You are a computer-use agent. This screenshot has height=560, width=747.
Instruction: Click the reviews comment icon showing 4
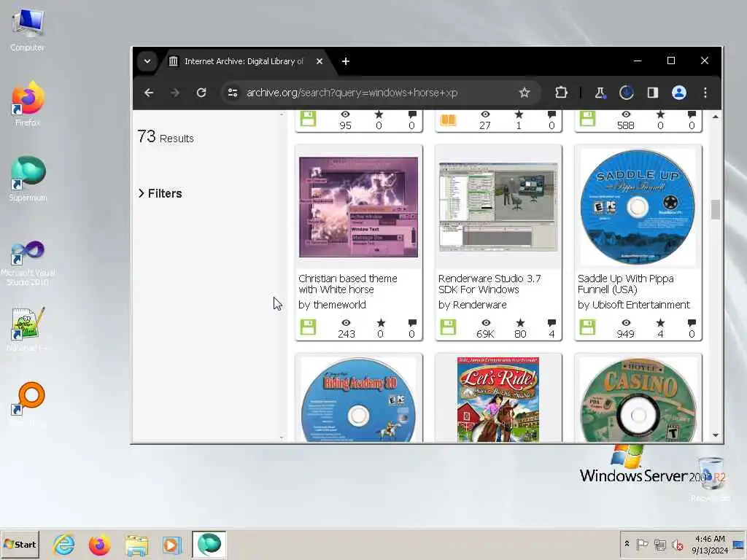click(551, 323)
